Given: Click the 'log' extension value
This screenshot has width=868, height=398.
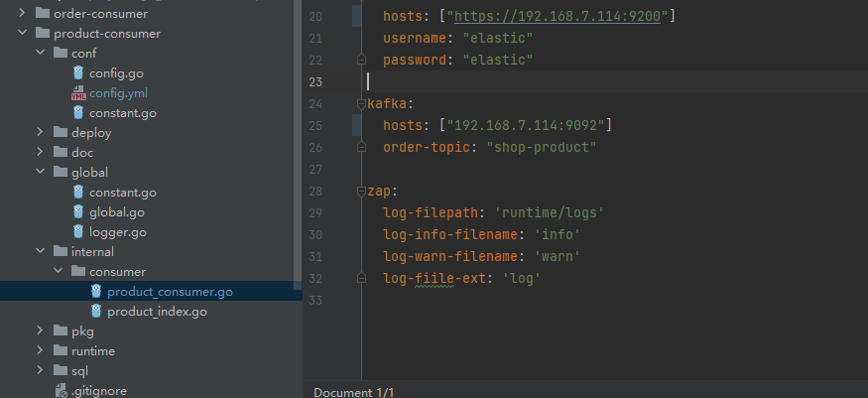Looking at the screenshot, I should tap(521, 279).
